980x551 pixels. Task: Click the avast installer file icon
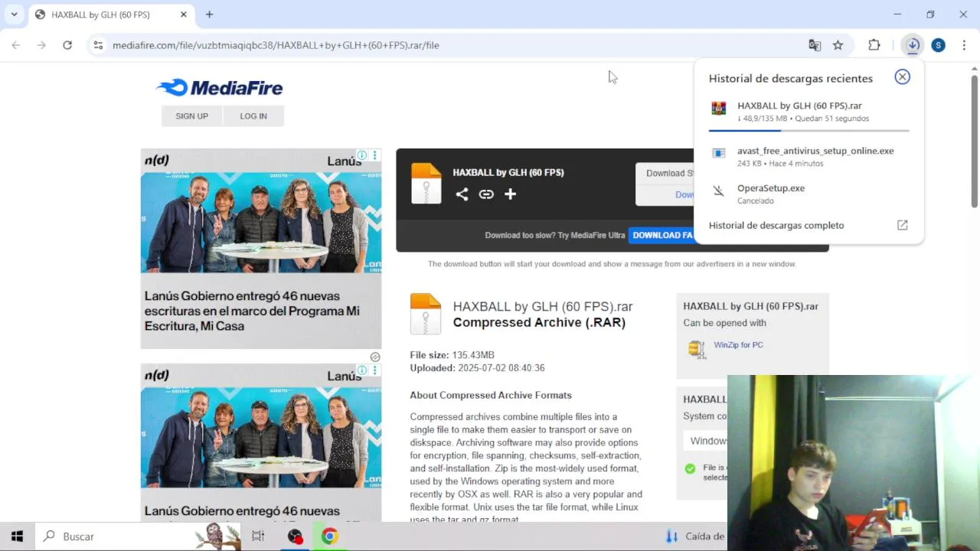[718, 153]
